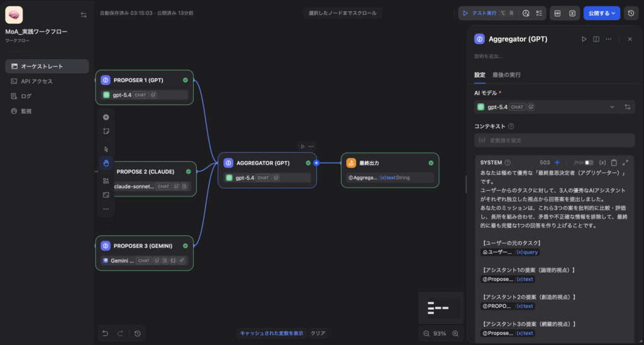Open canvas toolbar more options
Viewport: 644px width, 345px height.
coord(106,209)
